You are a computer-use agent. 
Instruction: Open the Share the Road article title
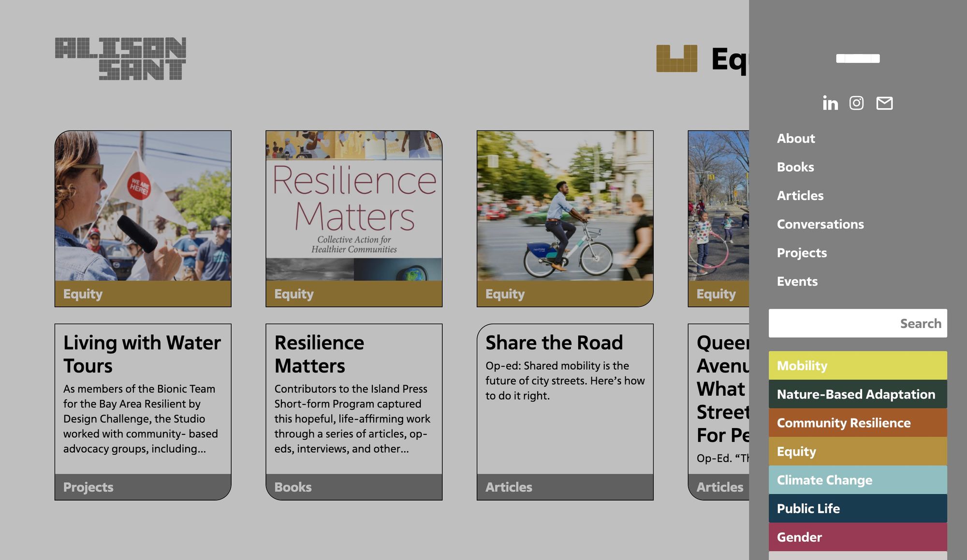coord(554,343)
